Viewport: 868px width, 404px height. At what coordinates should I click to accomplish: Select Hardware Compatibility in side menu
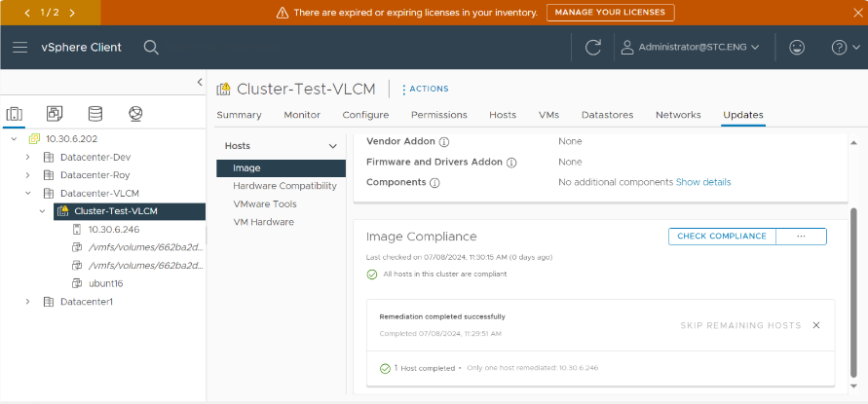pyautogui.click(x=284, y=186)
